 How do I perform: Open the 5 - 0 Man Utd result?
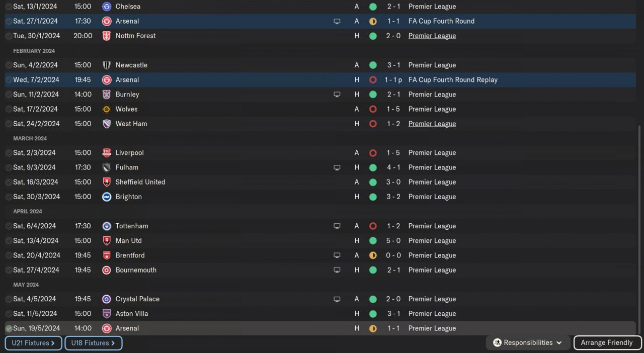click(393, 241)
